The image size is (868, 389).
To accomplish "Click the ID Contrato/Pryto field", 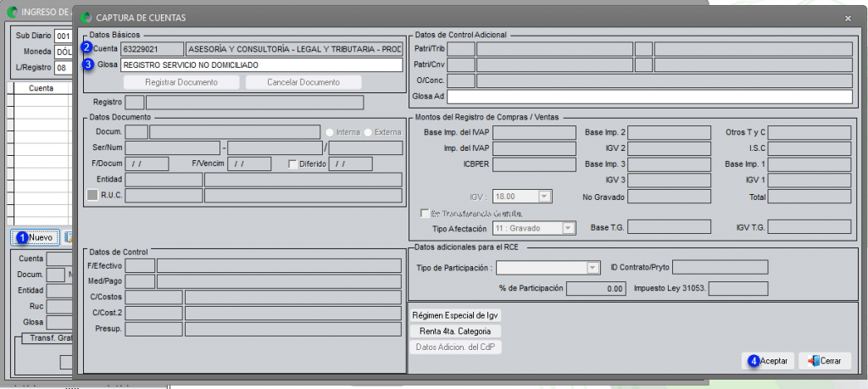I will point(721,268).
